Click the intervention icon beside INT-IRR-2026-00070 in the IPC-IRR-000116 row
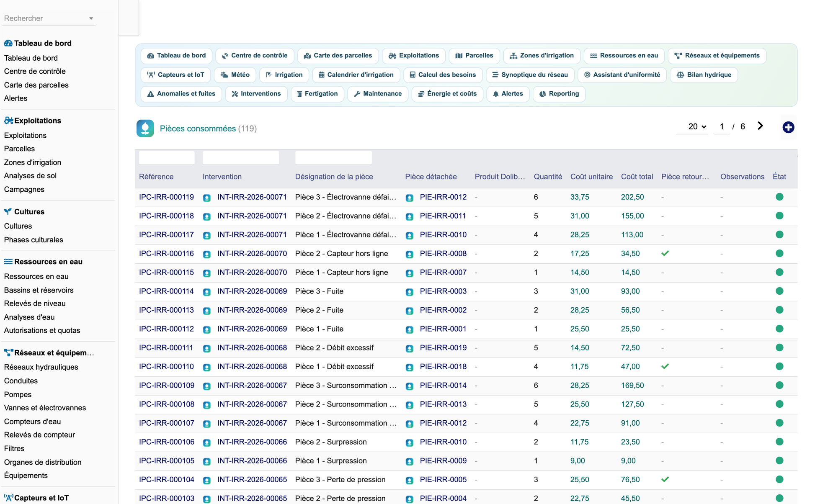Viewport: 815px width, 504px height. pos(207,254)
